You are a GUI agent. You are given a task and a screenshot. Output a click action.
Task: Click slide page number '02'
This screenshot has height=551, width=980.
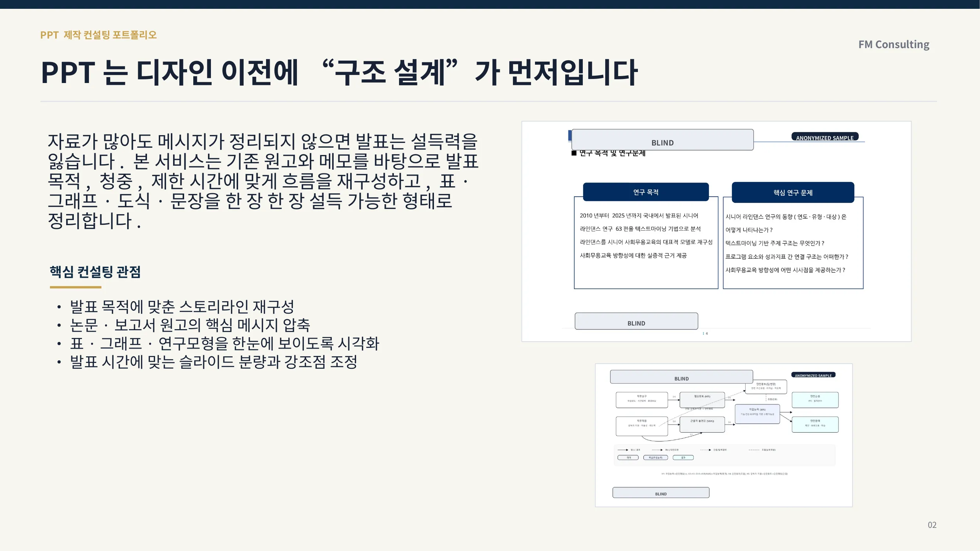pyautogui.click(x=932, y=525)
